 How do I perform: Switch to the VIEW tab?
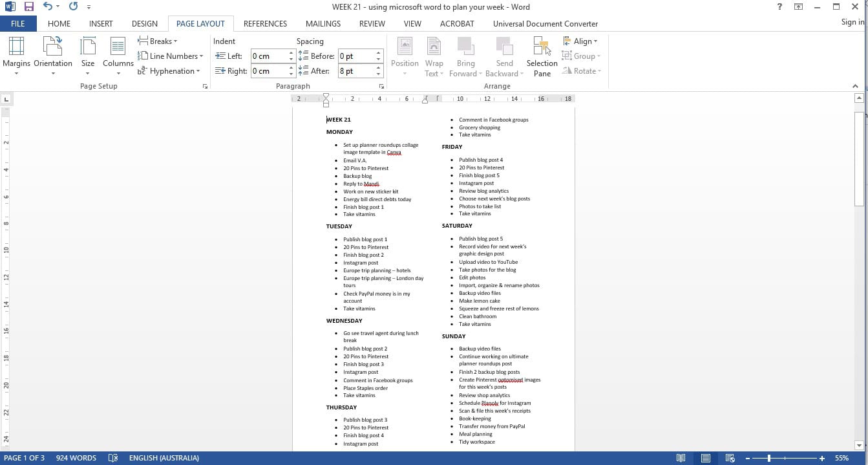click(412, 24)
